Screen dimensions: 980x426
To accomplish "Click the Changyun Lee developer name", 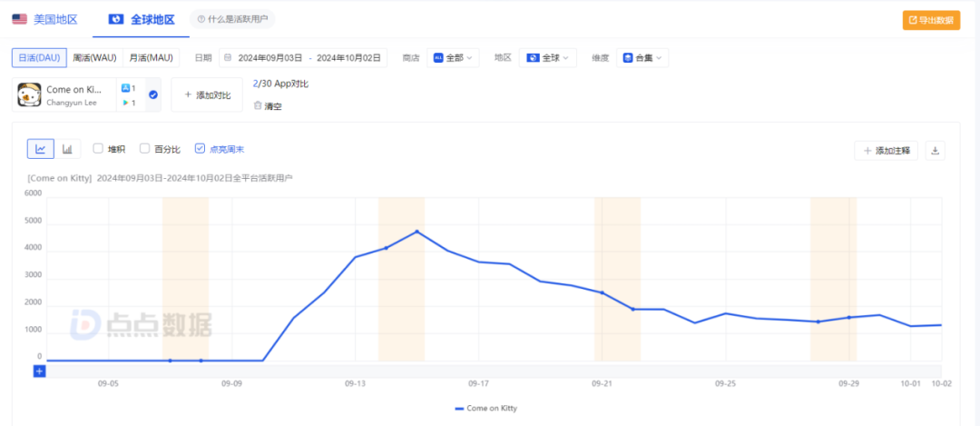I will (72, 103).
